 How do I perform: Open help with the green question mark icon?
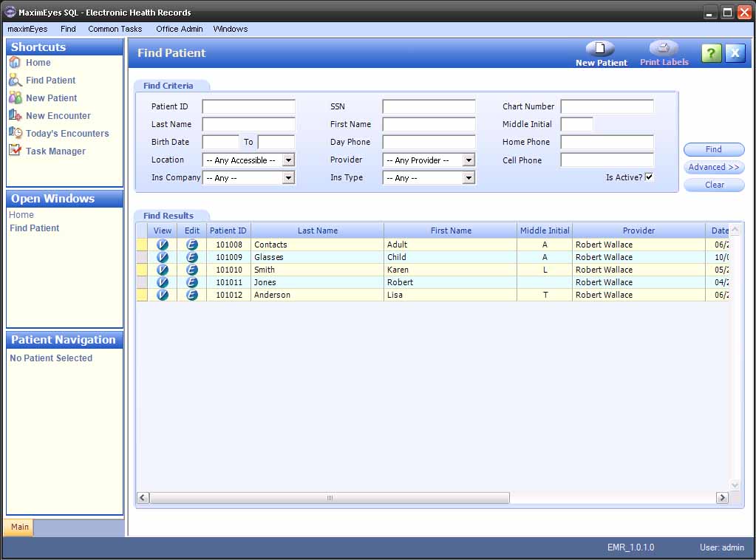711,53
